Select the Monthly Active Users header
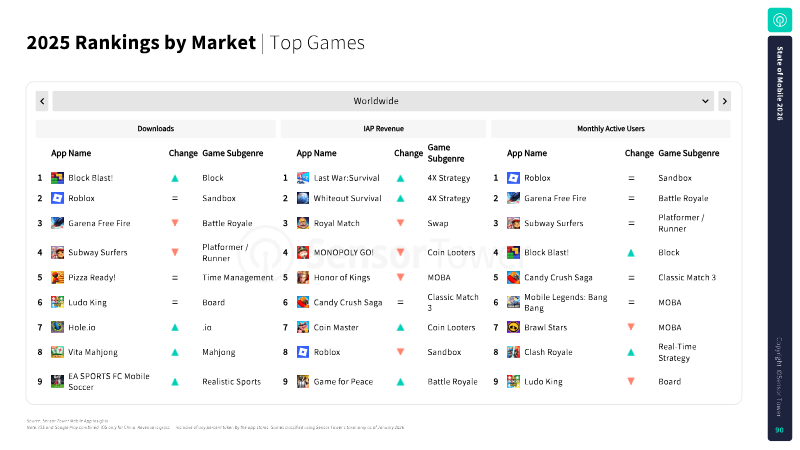Screen dimensions: 800x450 (x=610, y=129)
